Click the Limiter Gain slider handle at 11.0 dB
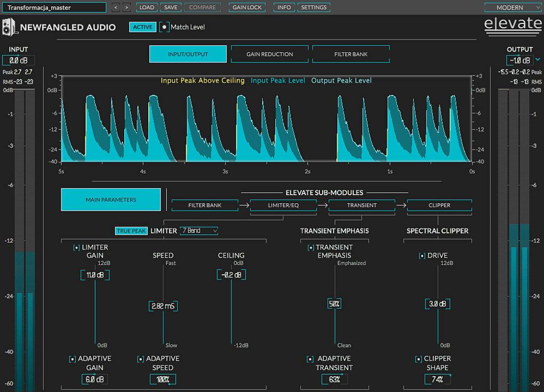Screen dimensions: 544x392 95,275
